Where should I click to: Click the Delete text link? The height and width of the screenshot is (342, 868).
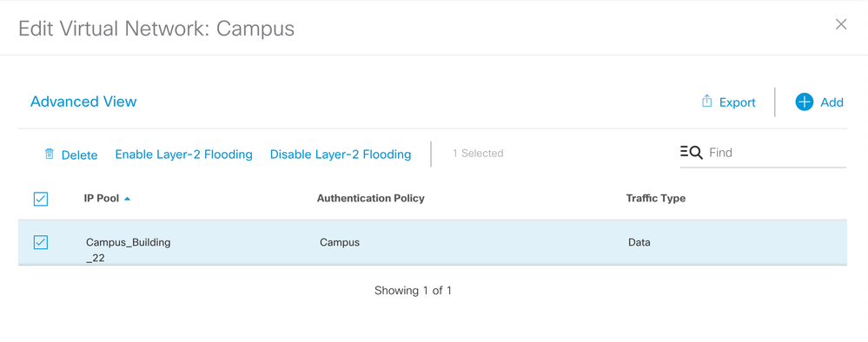point(80,155)
